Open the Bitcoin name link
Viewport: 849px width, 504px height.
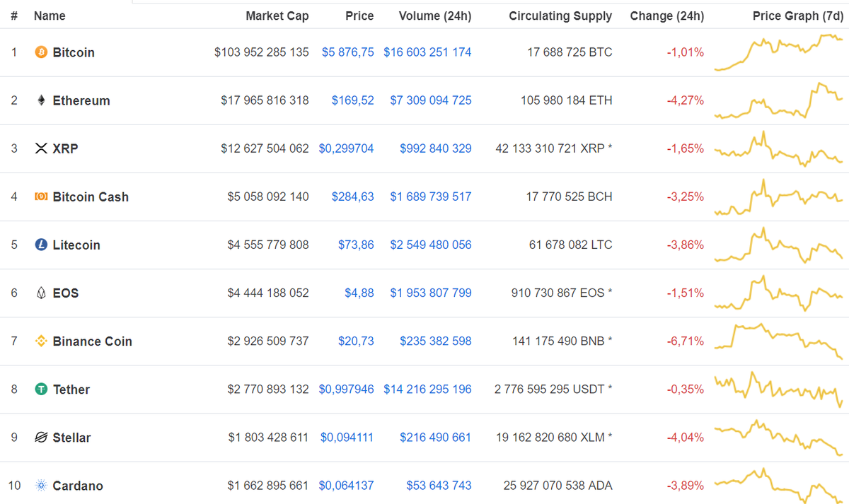coord(74,52)
